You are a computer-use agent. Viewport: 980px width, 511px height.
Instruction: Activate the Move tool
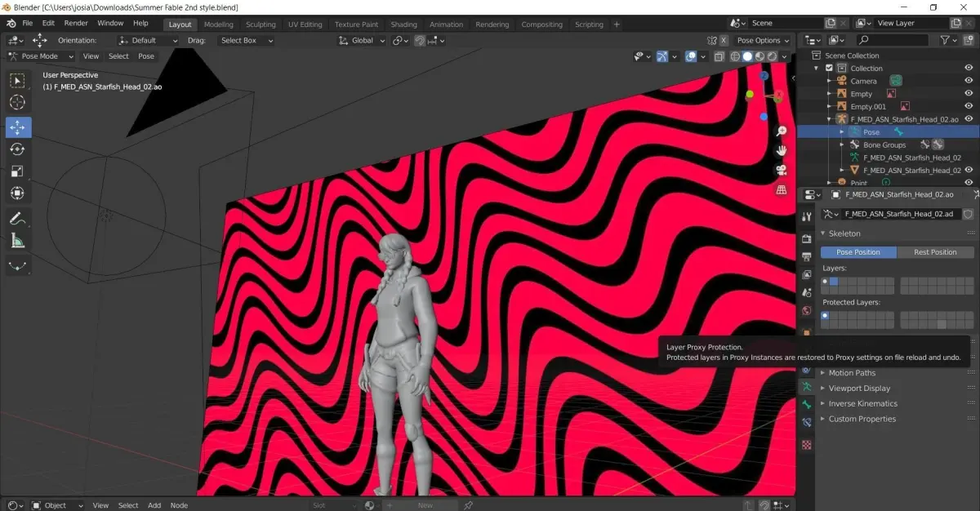[18, 127]
